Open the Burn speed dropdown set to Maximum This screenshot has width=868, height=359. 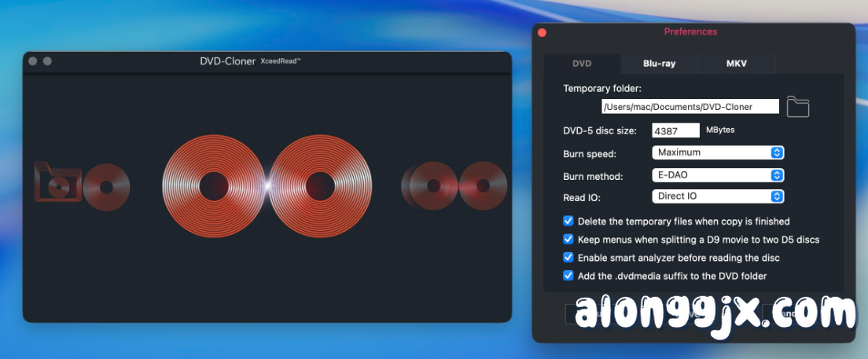718,152
